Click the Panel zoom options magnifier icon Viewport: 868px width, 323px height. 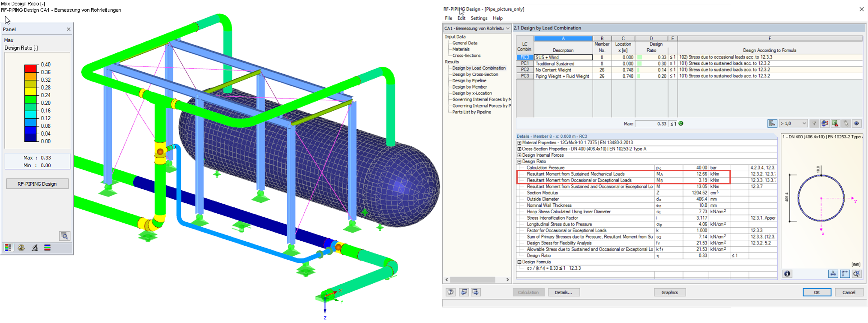pyautogui.click(x=64, y=236)
